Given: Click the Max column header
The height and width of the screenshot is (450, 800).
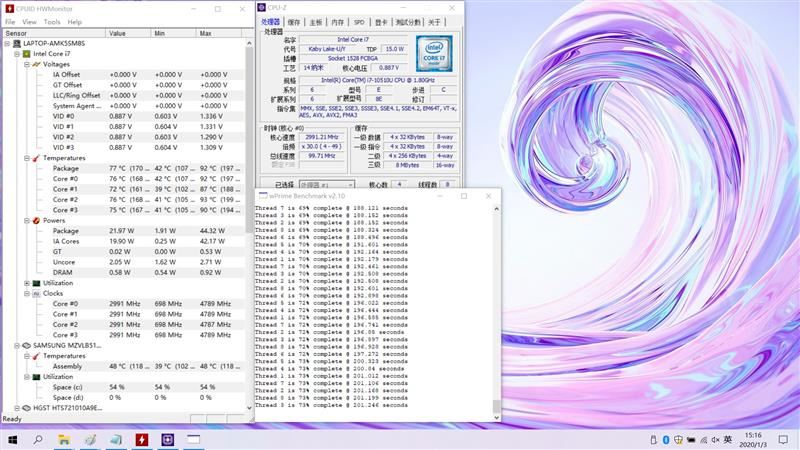Looking at the screenshot, I should coord(218,33).
